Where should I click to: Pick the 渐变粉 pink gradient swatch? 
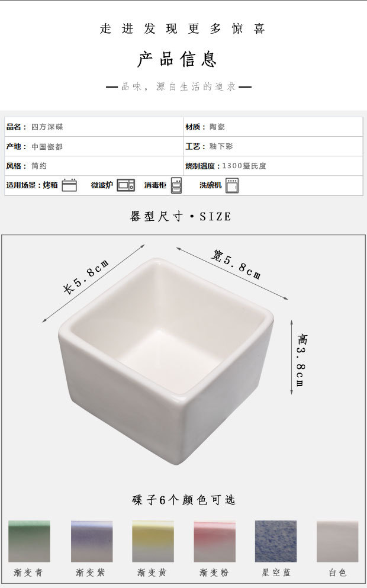coord(214,541)
